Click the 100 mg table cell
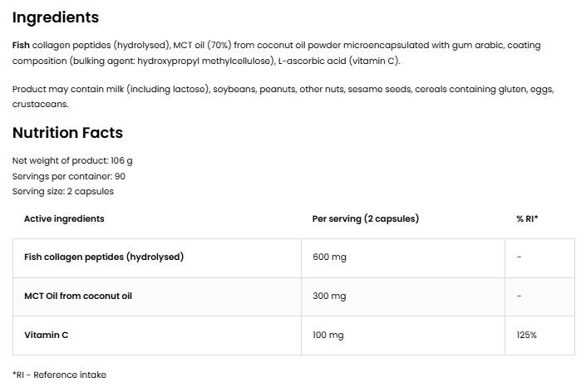The width and height of the screenshot is (586, 392). coord(328,335)
